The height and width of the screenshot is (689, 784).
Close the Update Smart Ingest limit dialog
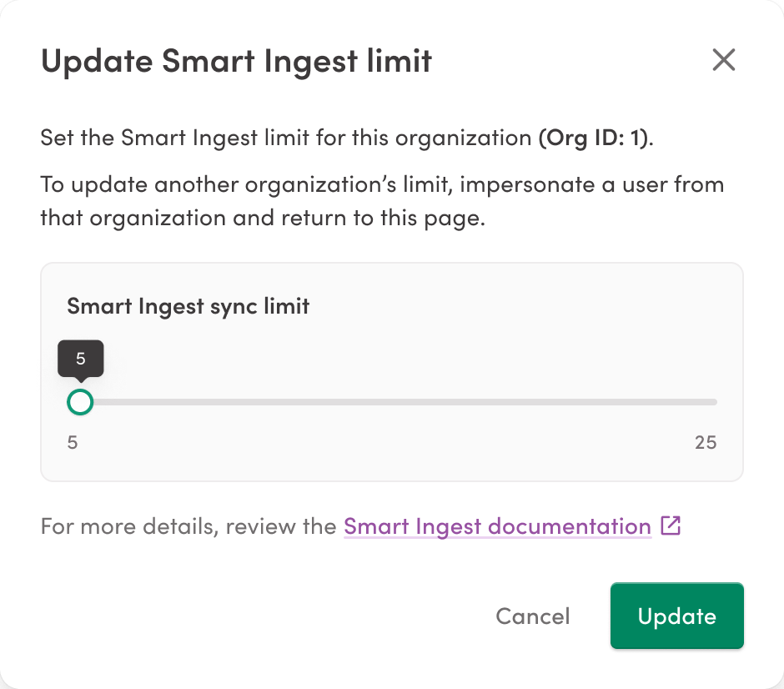point(723,59)
